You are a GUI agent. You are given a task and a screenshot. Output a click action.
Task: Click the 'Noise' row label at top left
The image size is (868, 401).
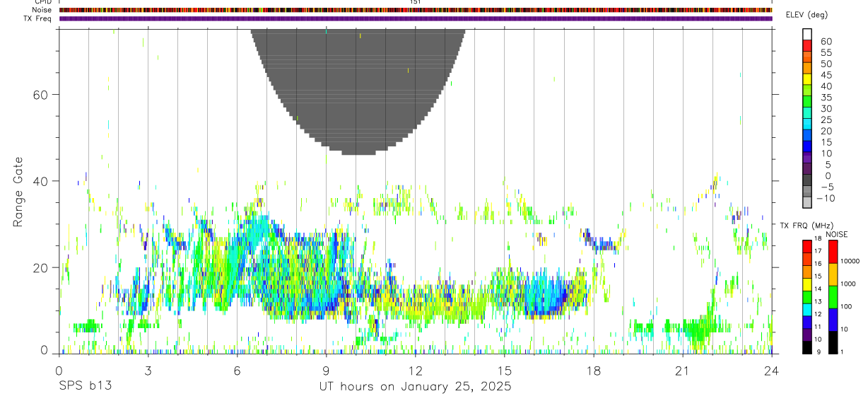42,10
